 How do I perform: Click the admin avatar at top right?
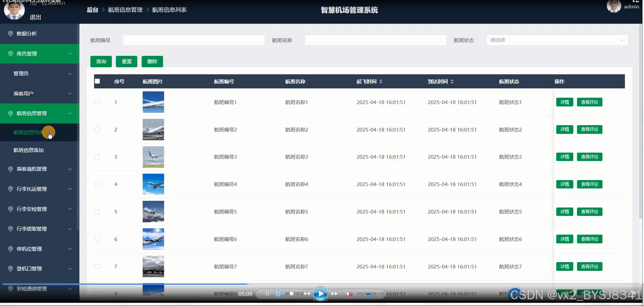(614, 6)
